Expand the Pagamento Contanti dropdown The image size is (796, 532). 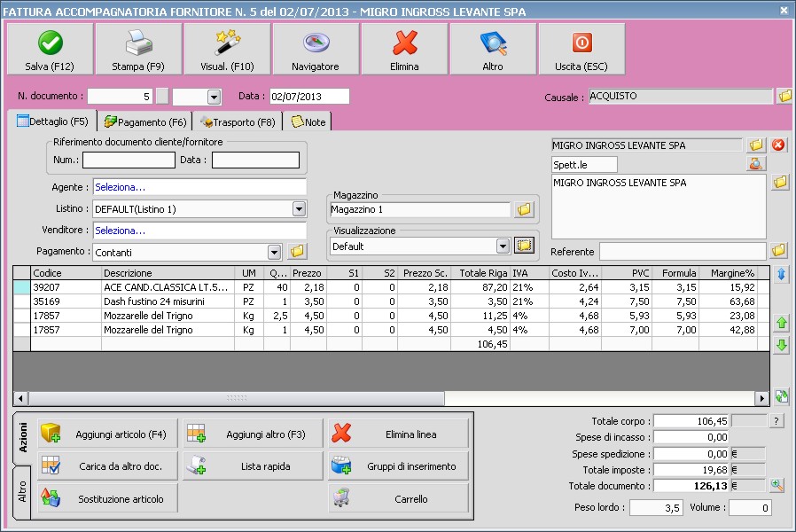point(274,252)
